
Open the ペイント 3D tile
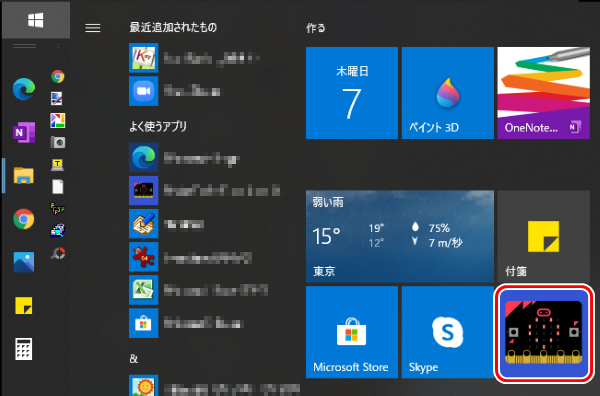tap(448, 93)
